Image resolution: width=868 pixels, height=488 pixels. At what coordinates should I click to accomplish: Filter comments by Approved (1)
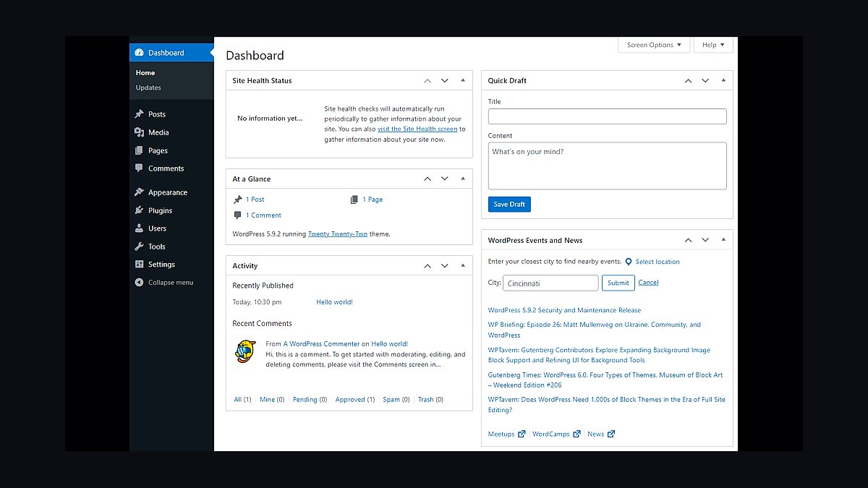point(355,400)
